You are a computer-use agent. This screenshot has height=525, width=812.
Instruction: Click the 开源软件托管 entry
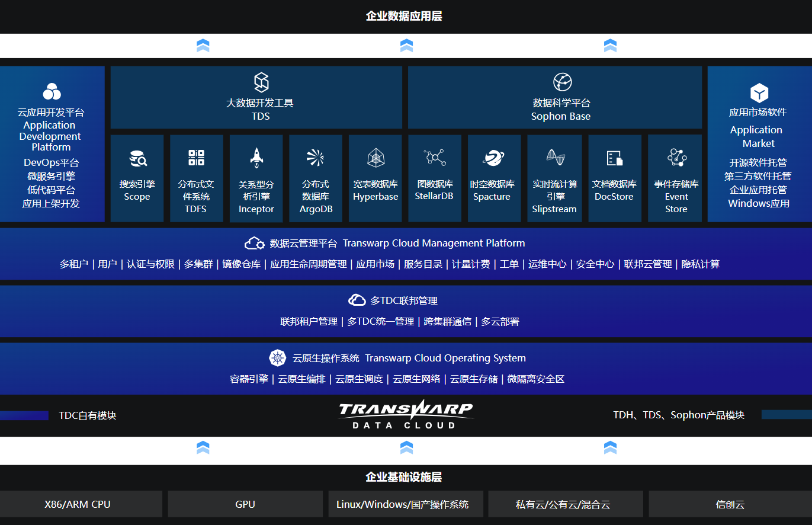click(x=758, y=162)
